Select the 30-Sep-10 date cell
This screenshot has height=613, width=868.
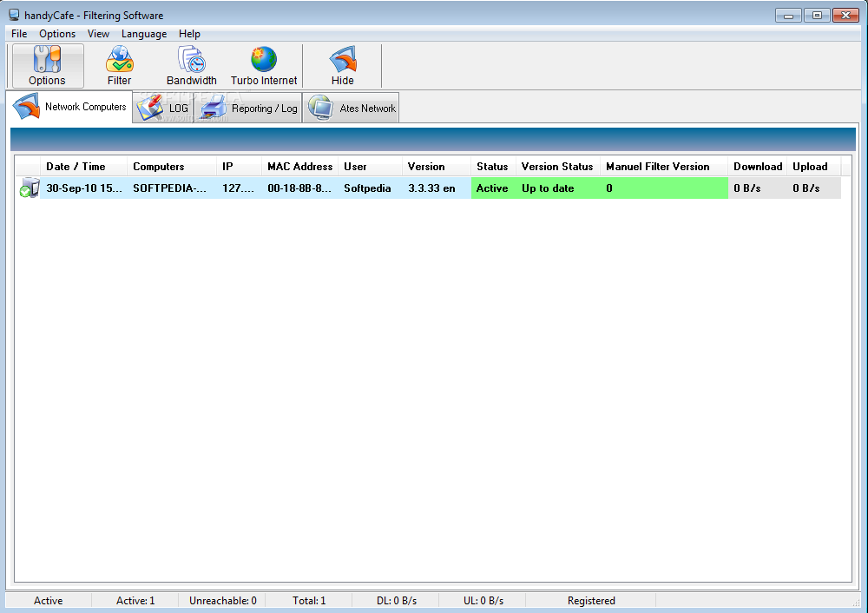[84, 188]
